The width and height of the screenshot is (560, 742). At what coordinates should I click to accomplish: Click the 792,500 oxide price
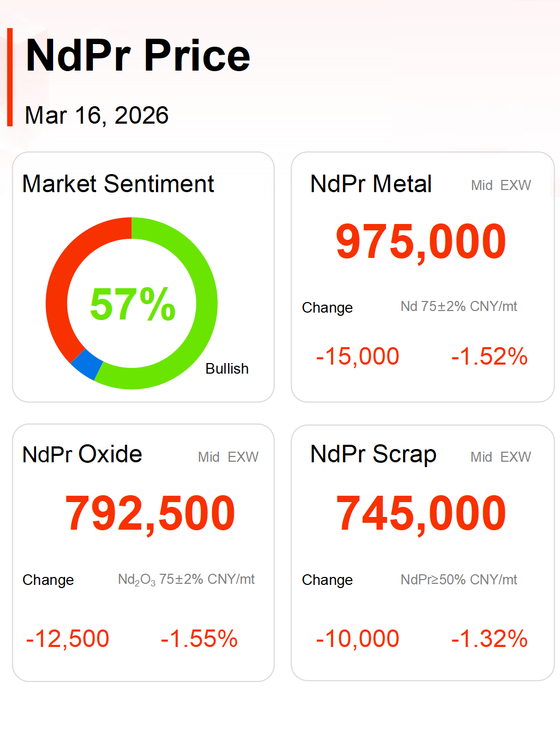pyautogui.click(x=150, y=513)
